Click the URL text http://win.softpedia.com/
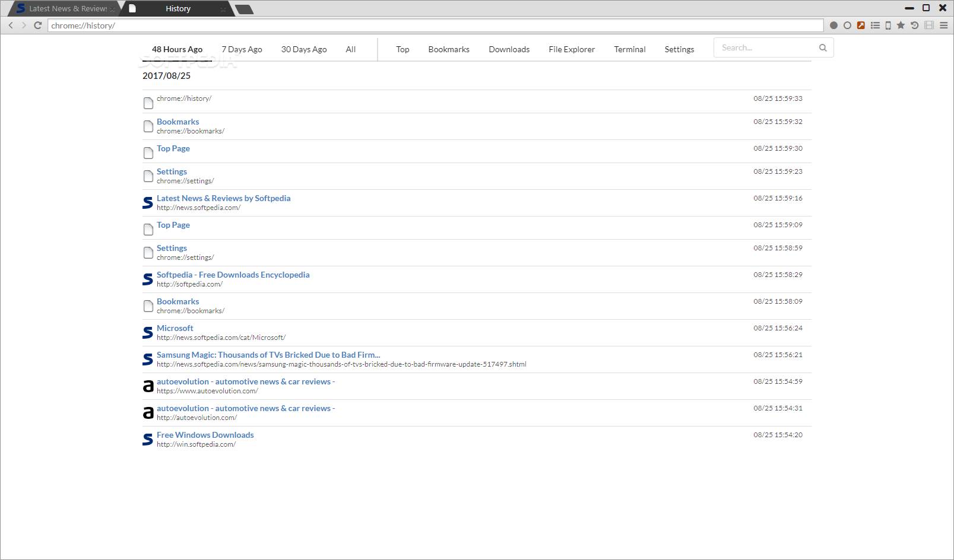Image resolution: width=954 pixels, height=560 pixels. pos(196,444)
